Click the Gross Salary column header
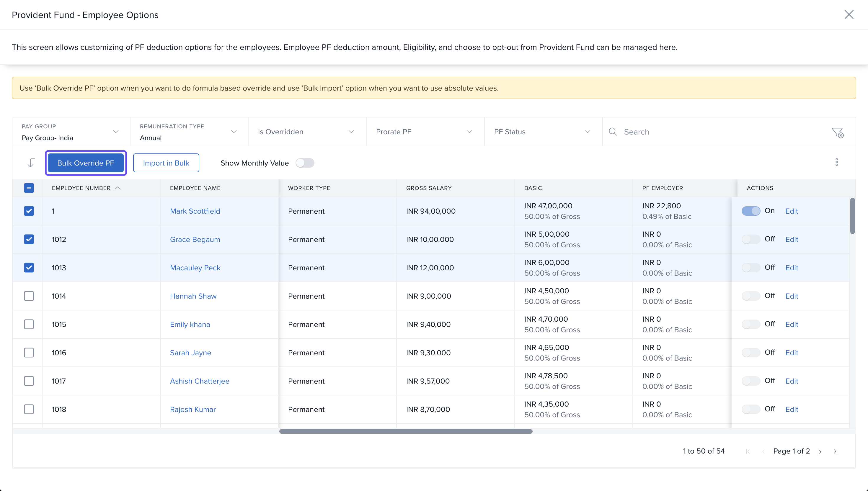Image resolution: width=868 pixels, height=491 pixels. 428,188
